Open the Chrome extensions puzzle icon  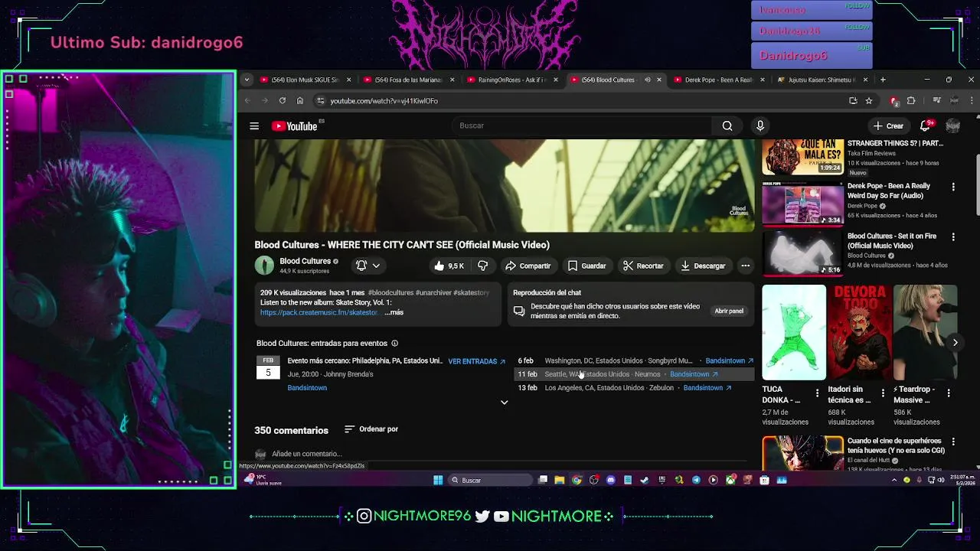pos(911,100)
